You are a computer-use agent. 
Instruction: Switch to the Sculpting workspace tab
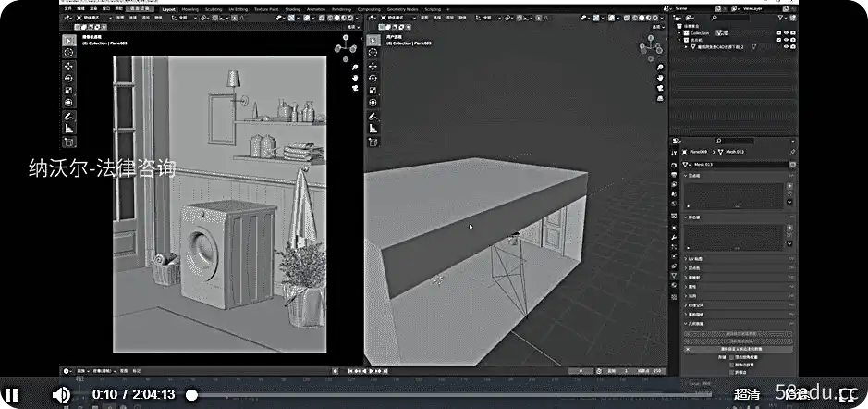point(214,9)
